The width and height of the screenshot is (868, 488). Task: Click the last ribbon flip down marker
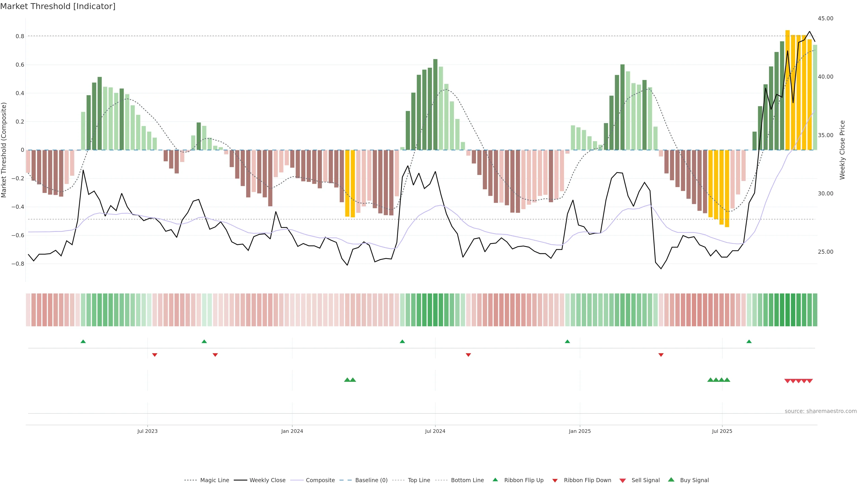[x=661, y=355]
